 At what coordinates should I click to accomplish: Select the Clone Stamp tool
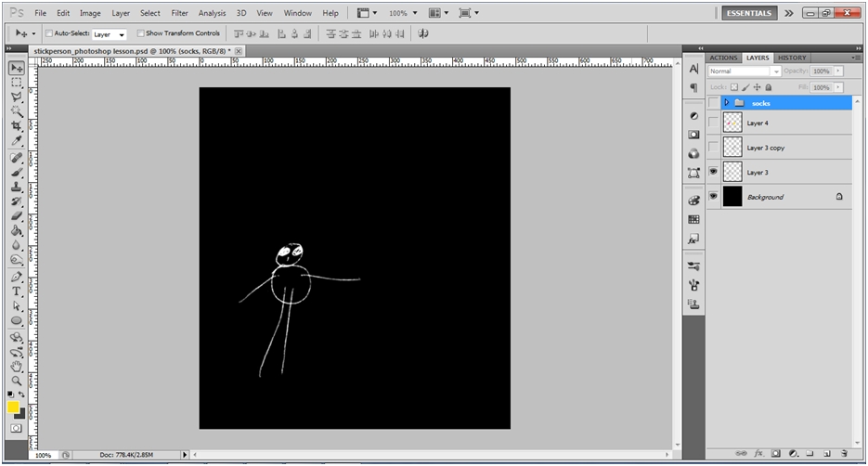[17, 188]
